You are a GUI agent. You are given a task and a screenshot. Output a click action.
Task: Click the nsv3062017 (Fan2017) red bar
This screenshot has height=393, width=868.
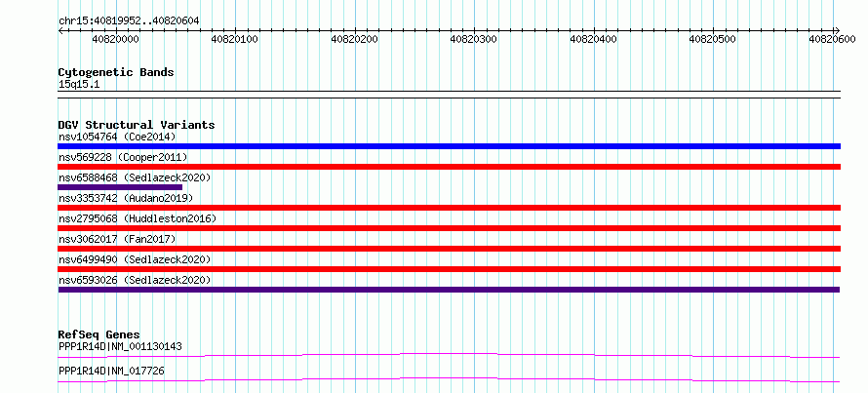[449, 249]
